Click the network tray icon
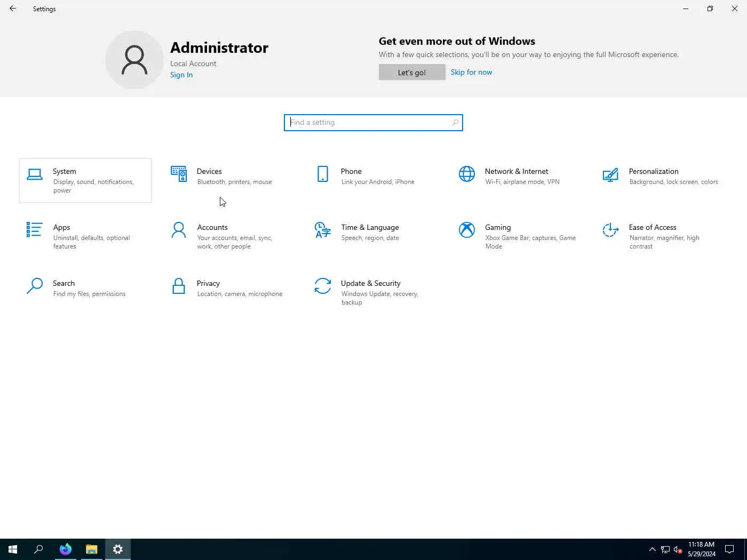747x560 pixels. coord(665,549)
